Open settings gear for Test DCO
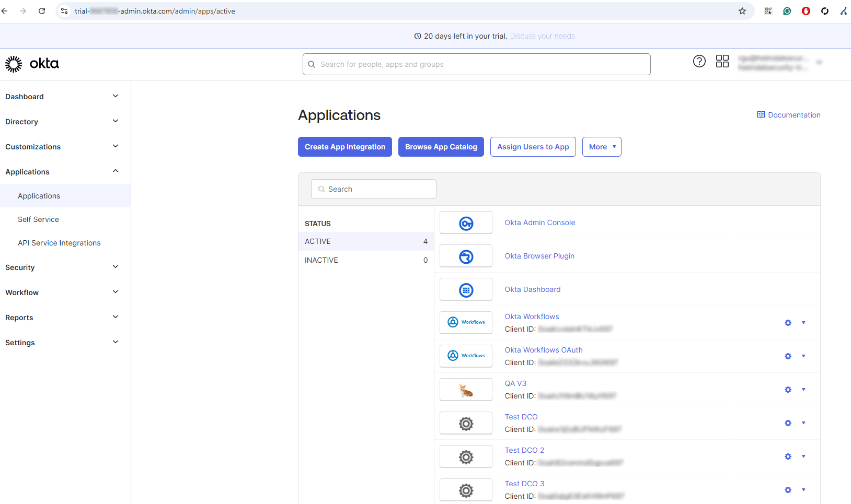851x504 pixels. 788,423
